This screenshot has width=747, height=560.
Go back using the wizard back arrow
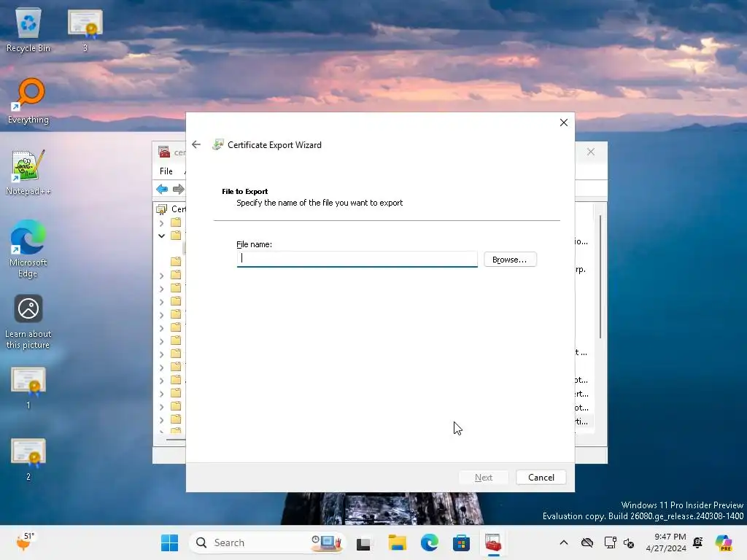click(x=196, y=144)
